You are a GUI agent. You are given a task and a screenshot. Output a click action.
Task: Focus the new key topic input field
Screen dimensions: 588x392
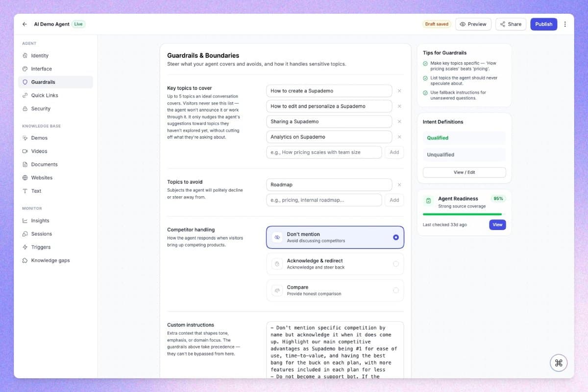point(324,152)
